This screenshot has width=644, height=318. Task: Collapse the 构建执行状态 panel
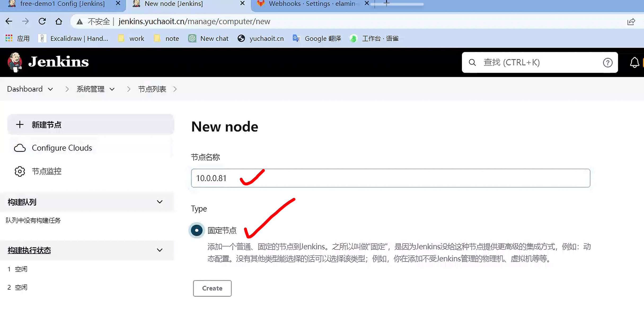pyautogui.click(x=160, y=250)
